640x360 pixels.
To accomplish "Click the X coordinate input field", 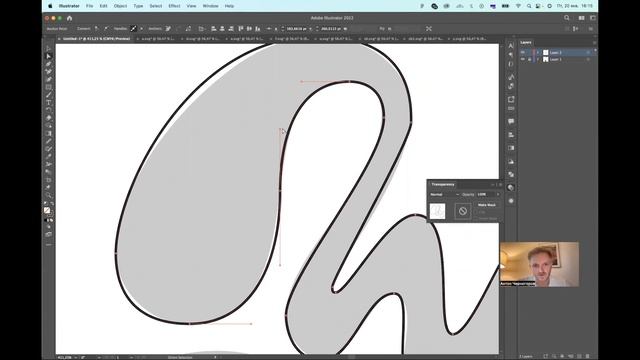I will point(297,29).
